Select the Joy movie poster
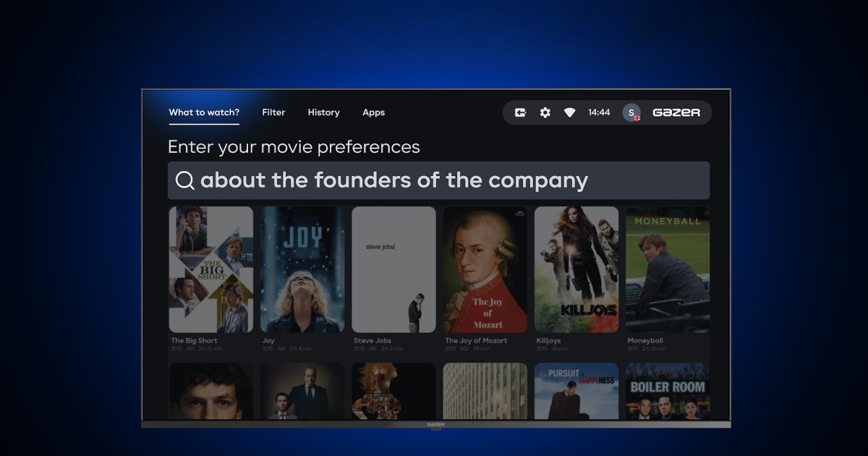 (x=302, y=269)
